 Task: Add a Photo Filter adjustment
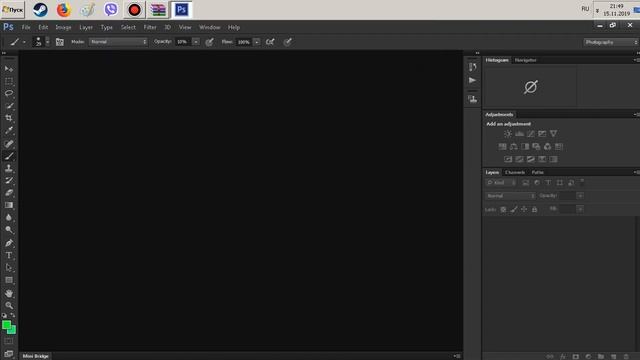[536, 147]
